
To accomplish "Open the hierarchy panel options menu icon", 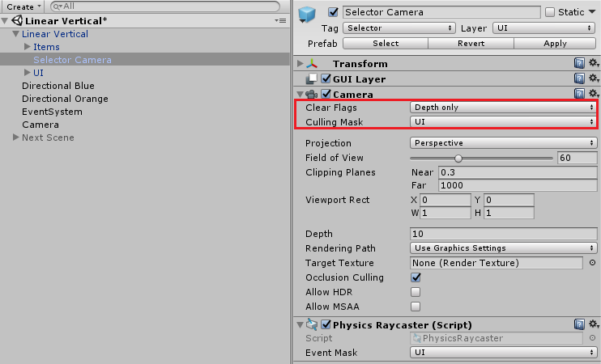I will [x=280, y=21].
